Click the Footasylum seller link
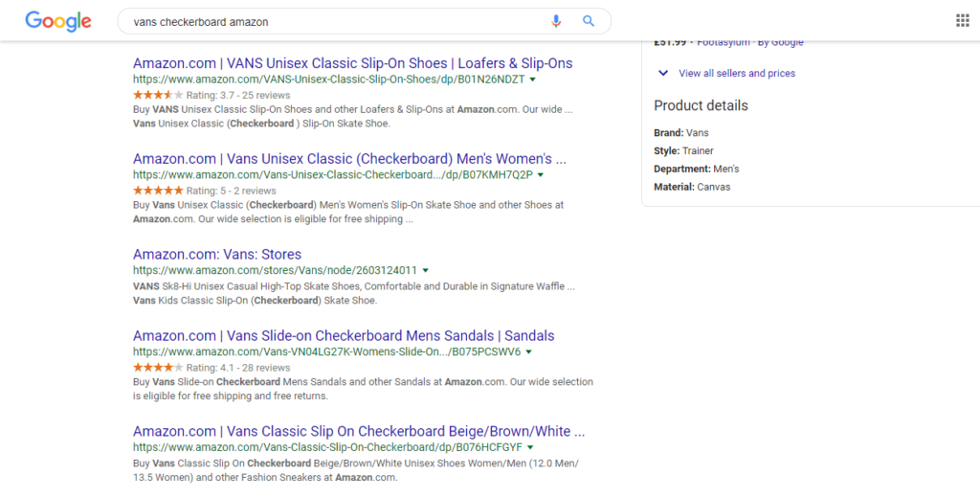Viewport: 980px width, 498px height. tap(724, 42)
